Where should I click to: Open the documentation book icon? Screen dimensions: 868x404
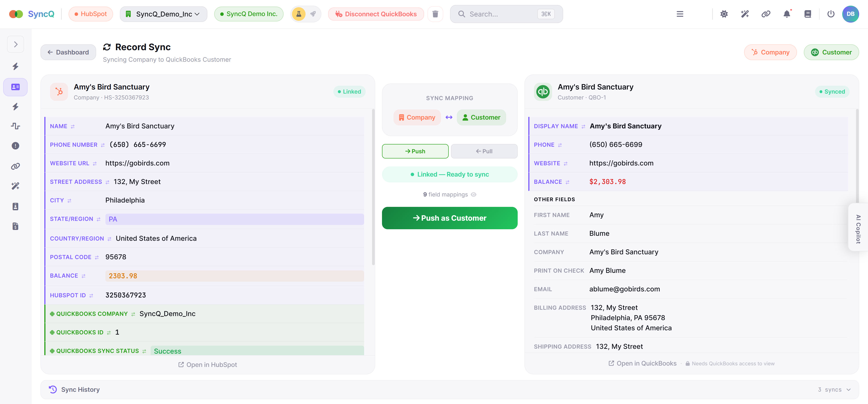pyautogui.click(x=808, y=14)
